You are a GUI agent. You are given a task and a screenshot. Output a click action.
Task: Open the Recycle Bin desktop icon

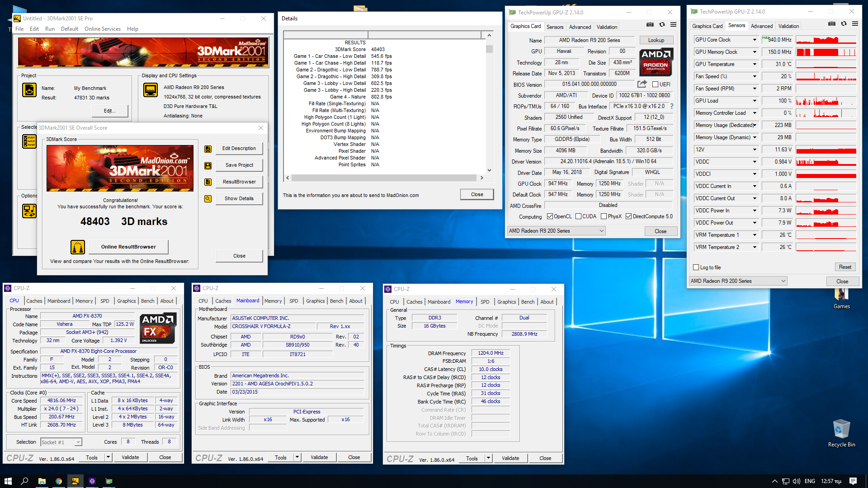point(841,433)
